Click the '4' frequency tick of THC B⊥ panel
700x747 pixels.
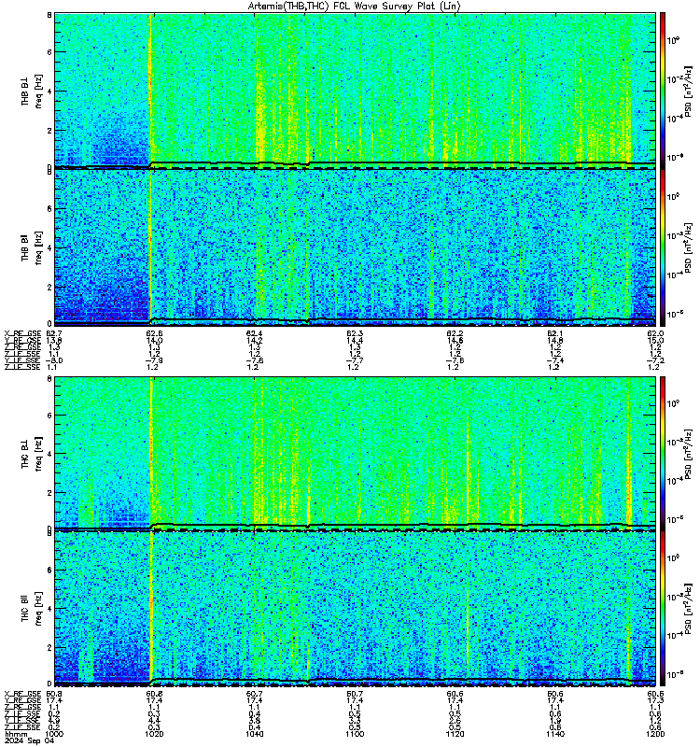tap(49, 454)
